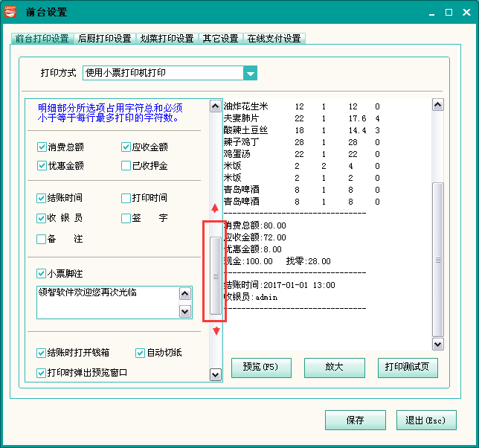479x448 pixels.
Task: Click the app logo in the title bar
Action: [12, 12]
